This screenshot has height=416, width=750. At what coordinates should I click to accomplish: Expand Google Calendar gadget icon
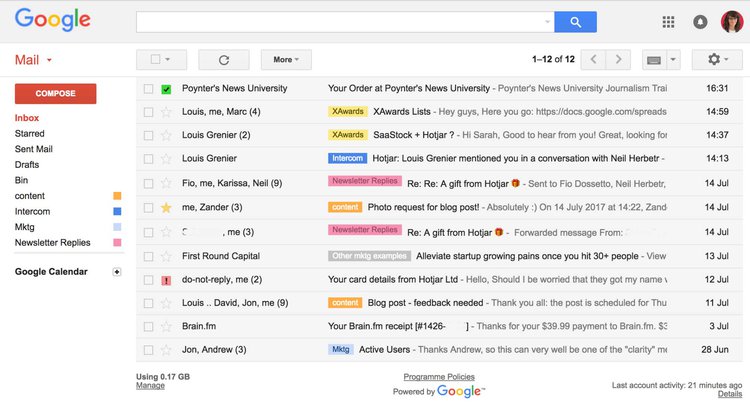[x=117, y=272]
